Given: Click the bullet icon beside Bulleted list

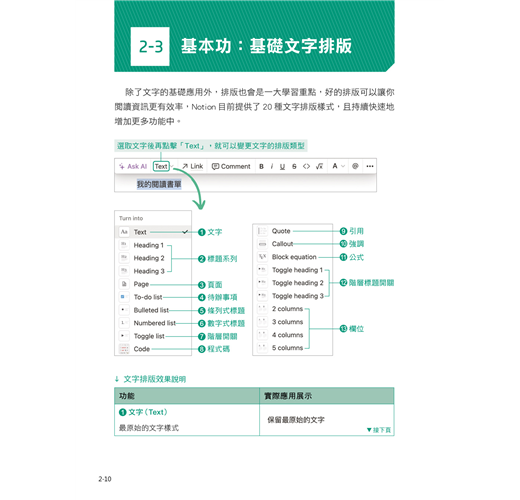Looking at the screenshot, I should (124, 310).
